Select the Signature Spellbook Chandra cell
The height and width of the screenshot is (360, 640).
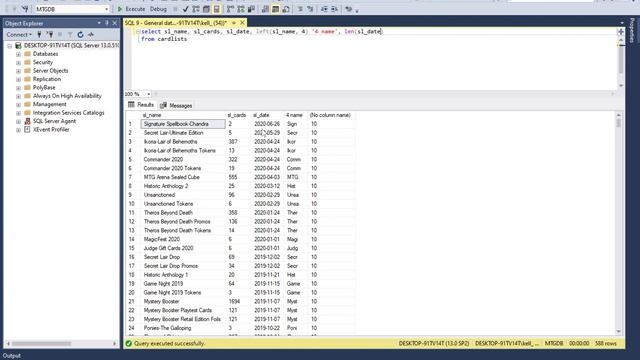click(x=183, y=124)
